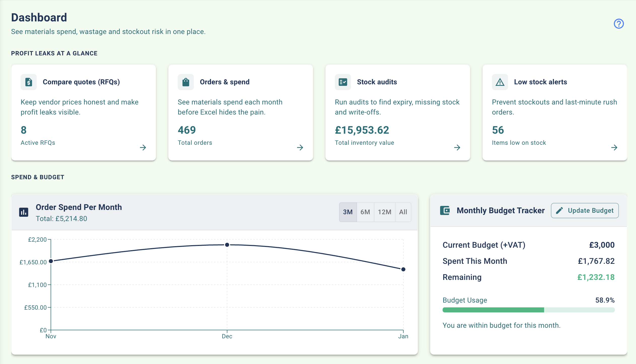Viewport: 636px width, 364px height.
Task: Select the December data point on the chart
Action: (227, 244)
